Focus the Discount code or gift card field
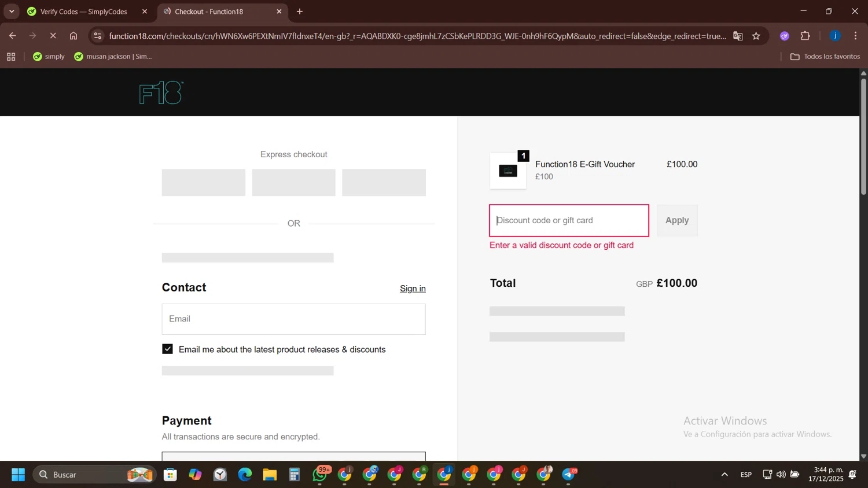868x488 pixels. (569, 220)
